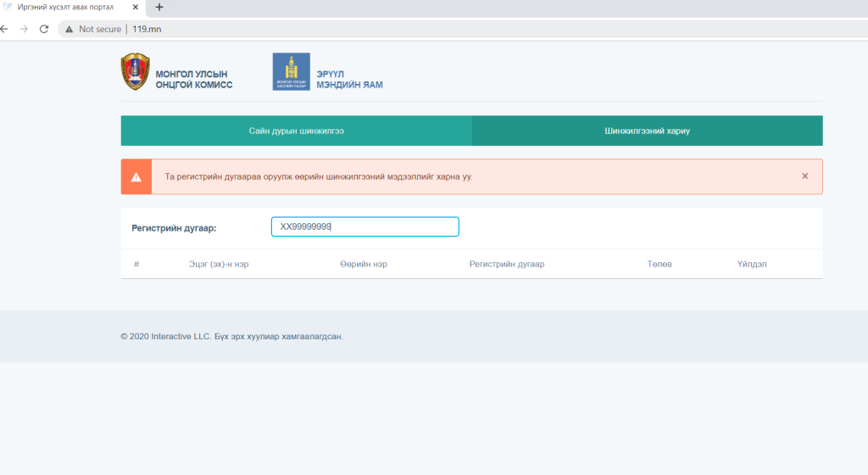This screenshot has width=868, height=475.
Task: Reload the page with refresh icon
Action: point(44,29)
